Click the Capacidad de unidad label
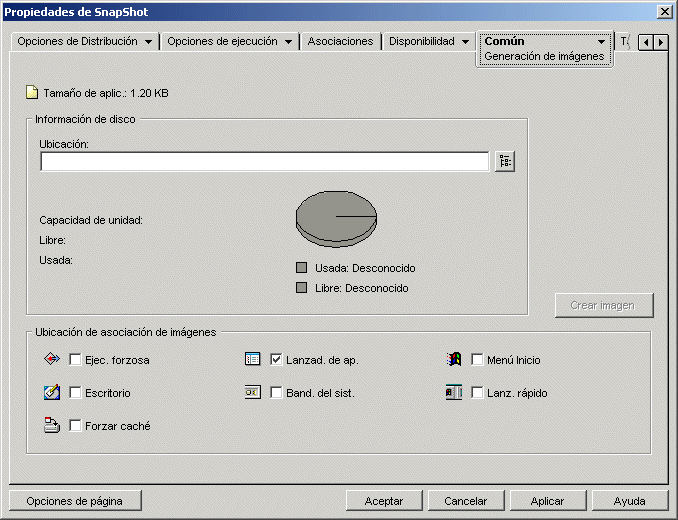 click(91, 220)
